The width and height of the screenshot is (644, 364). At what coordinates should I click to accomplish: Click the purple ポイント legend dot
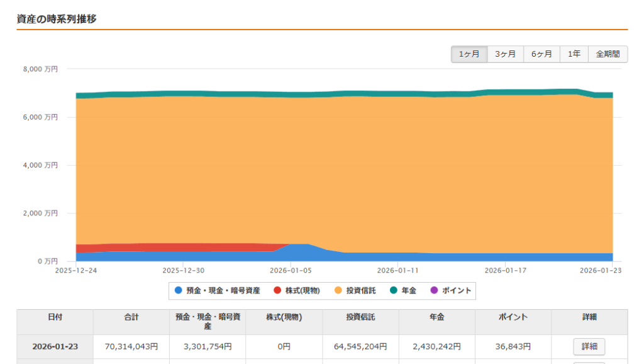click(x=434, y=290)
